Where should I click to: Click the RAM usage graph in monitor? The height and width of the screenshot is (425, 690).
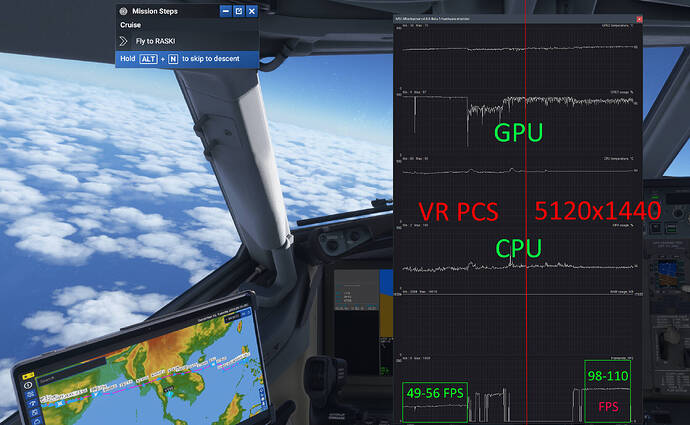[x=518, y=321]
